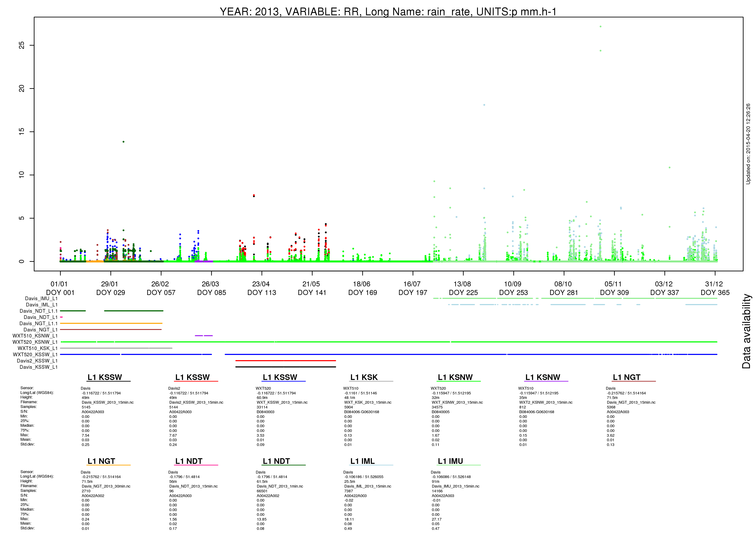Click the 'Davis2_KSSW_L1' row label
Image resolution: width=756 pixels, height=535 pixels.
[37, 361]
